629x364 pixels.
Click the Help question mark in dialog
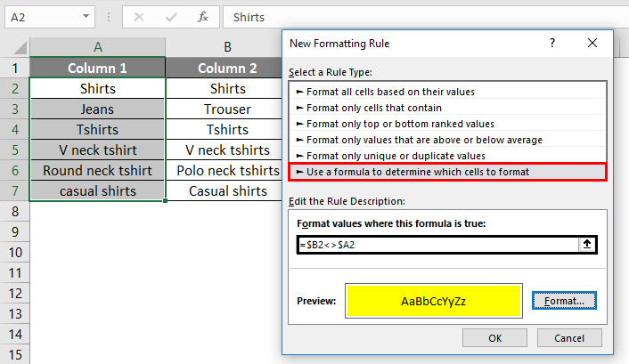pyautogui.click(x=552, y=43)
